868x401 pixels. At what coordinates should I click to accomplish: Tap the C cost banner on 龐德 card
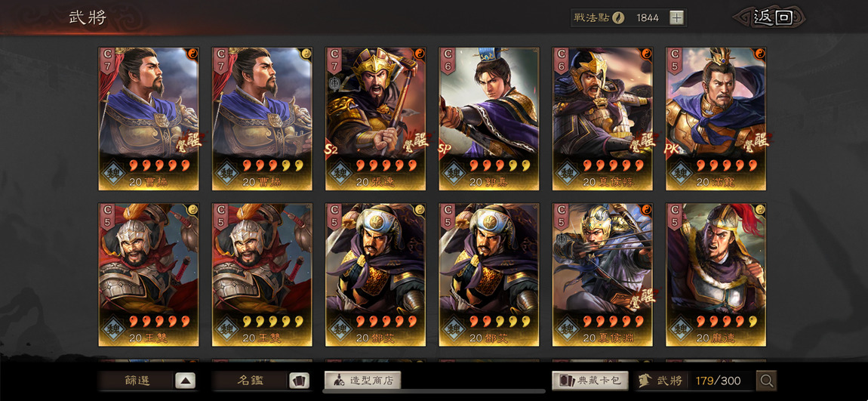pos(674,217)
